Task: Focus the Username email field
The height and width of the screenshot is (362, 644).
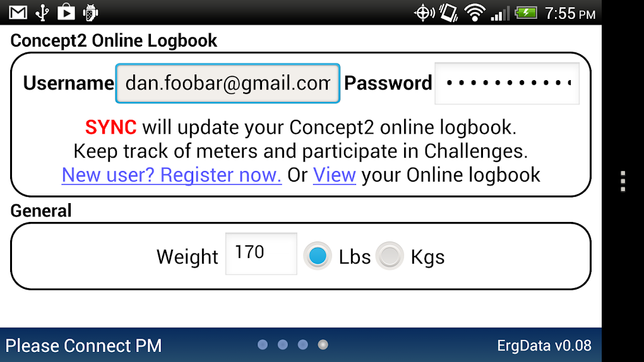Action: coord(227,83)
